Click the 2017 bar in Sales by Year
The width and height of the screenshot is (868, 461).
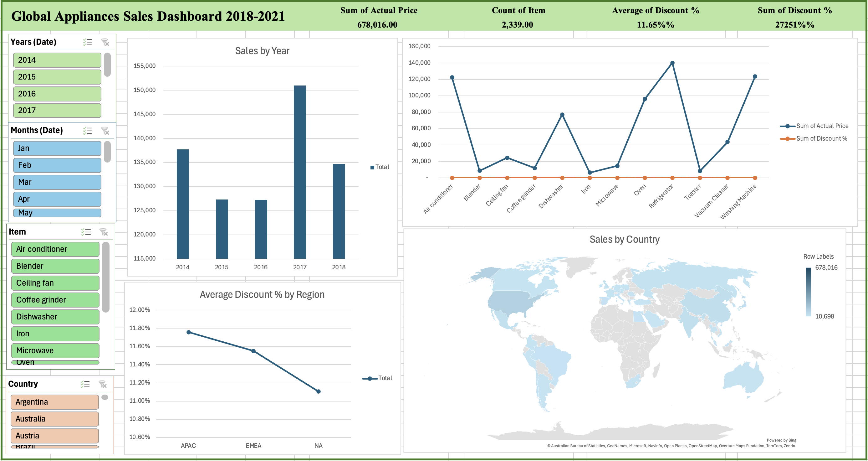(x=300, y=172)
